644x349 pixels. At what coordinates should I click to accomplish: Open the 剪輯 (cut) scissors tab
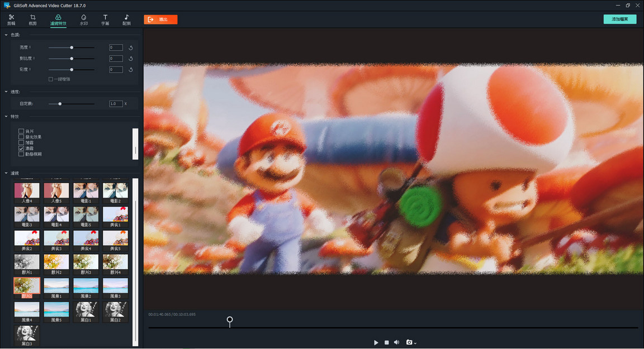pyautogui.click(x=12, y=20)
